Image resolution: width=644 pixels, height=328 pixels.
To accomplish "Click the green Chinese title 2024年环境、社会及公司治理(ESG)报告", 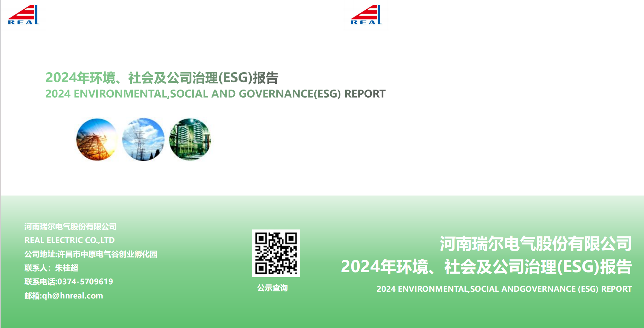I will click(x=162, y=78).
